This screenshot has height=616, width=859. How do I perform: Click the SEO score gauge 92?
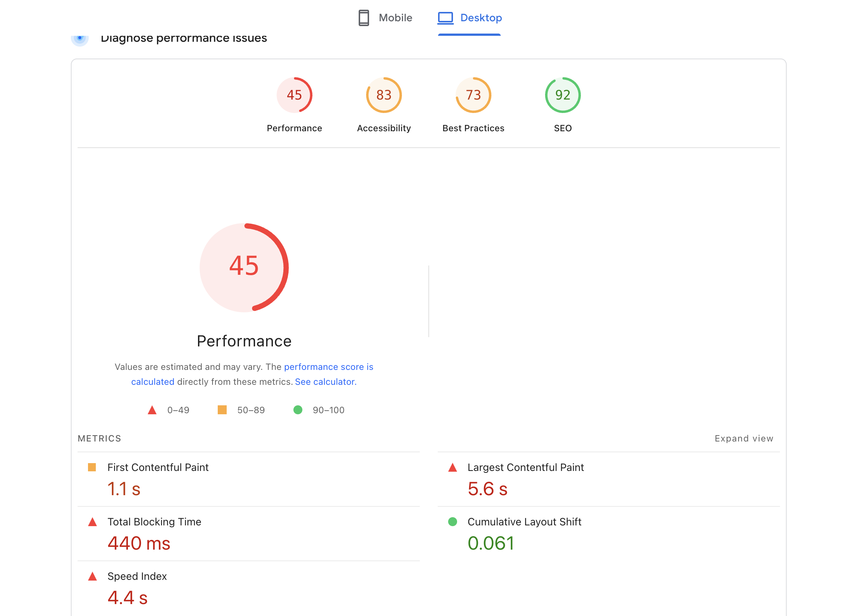click(563, 95)
